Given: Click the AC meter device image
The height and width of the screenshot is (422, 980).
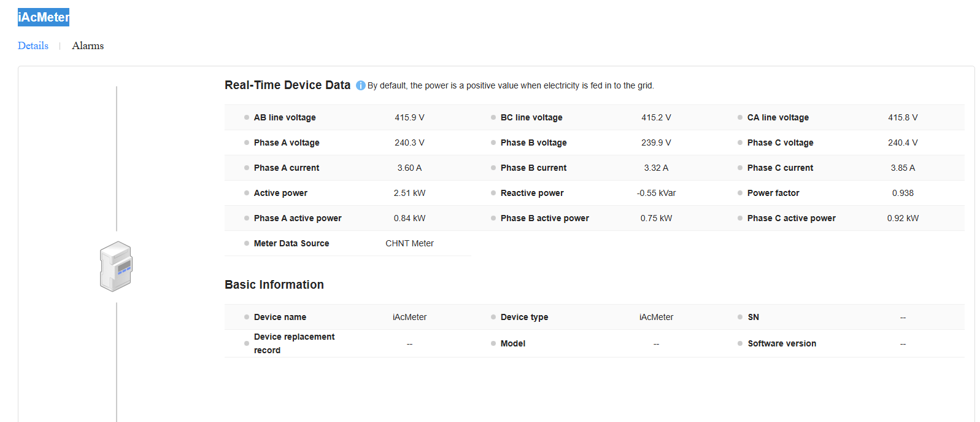Looking at the screenshot, I should point(116,266).
